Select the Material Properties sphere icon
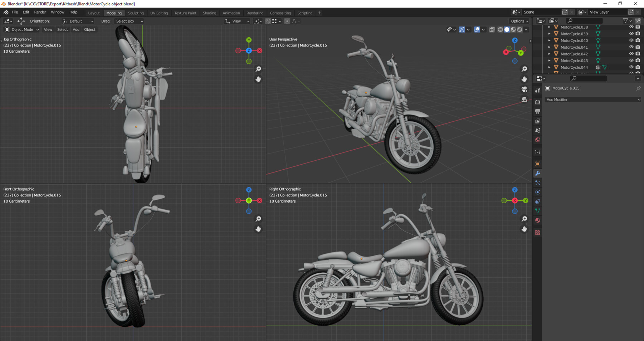 click(537, 220)
